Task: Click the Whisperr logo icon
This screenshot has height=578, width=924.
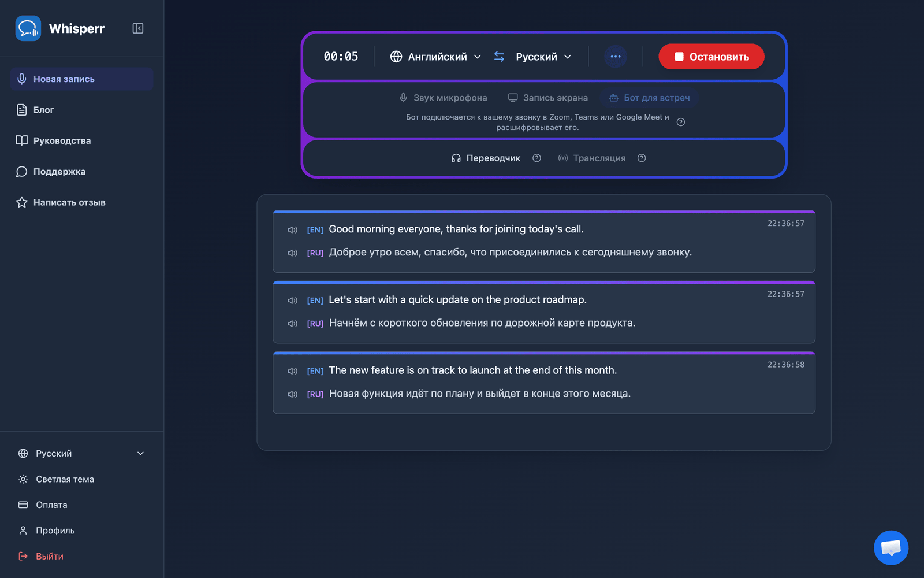Action: pos(28,28)
